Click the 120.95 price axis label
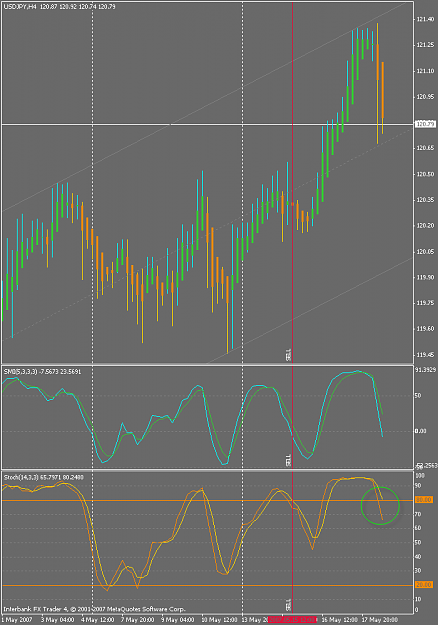Image resolution: width=438 pixels, height=625 pixels. coord(425,96)
